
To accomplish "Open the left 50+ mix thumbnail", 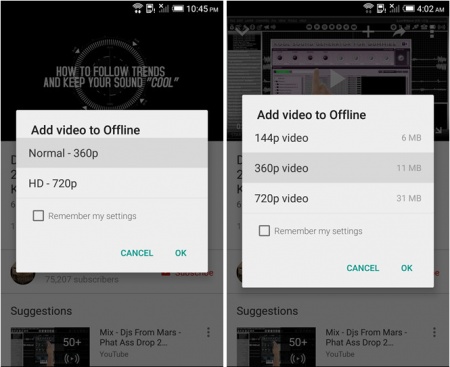I will tap(50, 347).
